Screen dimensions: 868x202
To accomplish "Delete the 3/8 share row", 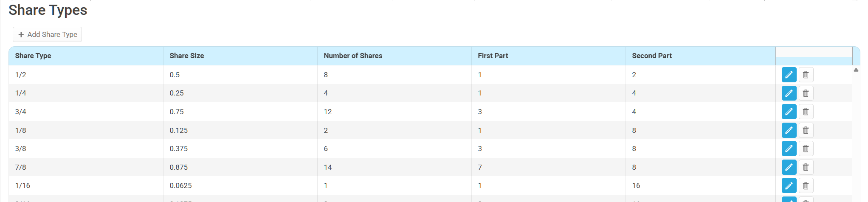I will [806, 149].
